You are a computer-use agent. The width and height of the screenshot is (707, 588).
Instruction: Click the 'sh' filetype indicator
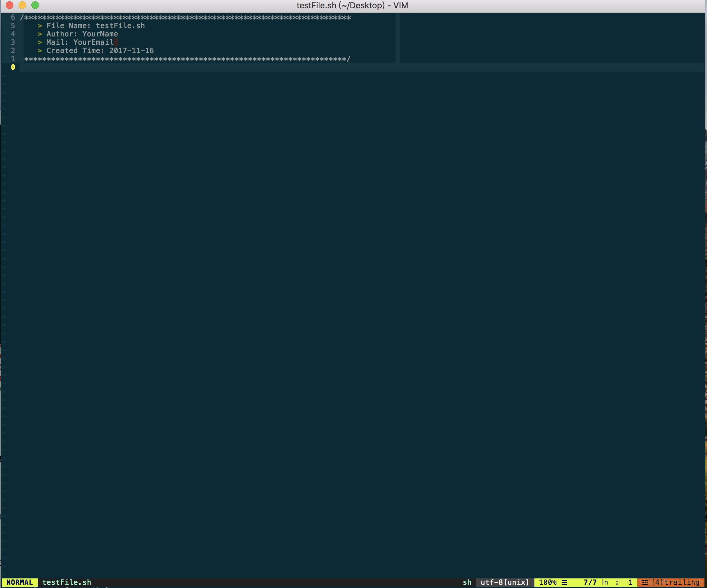coord(467,582)
